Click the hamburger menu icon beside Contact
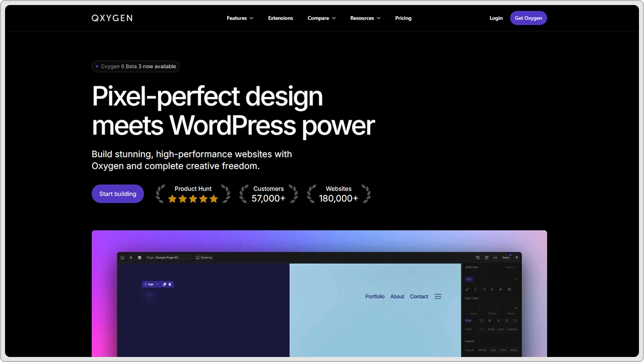This screenshot has height=362, width=644. [438, 297]
